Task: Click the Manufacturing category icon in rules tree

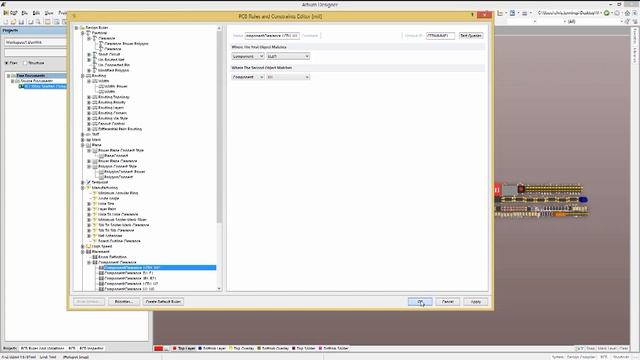Action: 88,188
